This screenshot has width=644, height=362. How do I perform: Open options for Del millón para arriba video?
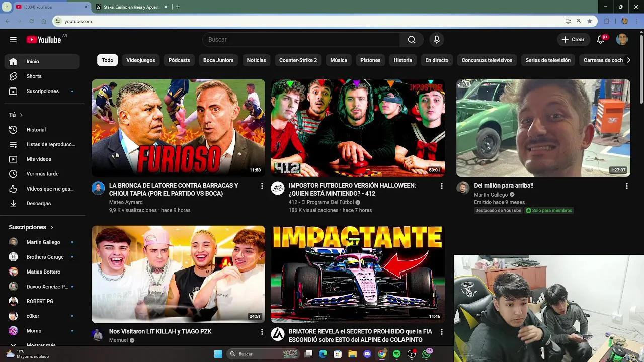coord(626,186)
